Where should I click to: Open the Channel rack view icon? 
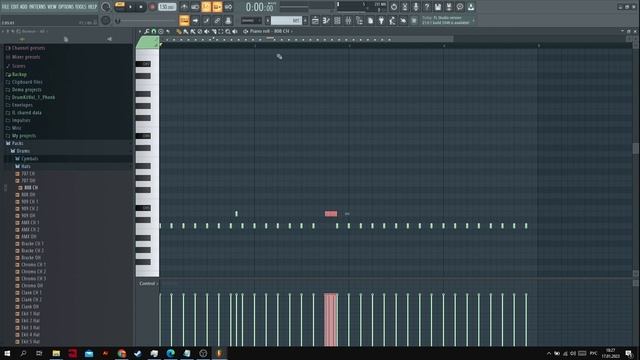(x=337, y=20)
